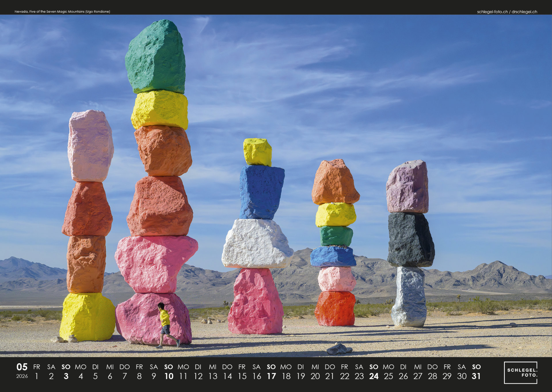Click the black boulder in the rightmost stack
The image size is (552, 392).
(x=411, y=239)
